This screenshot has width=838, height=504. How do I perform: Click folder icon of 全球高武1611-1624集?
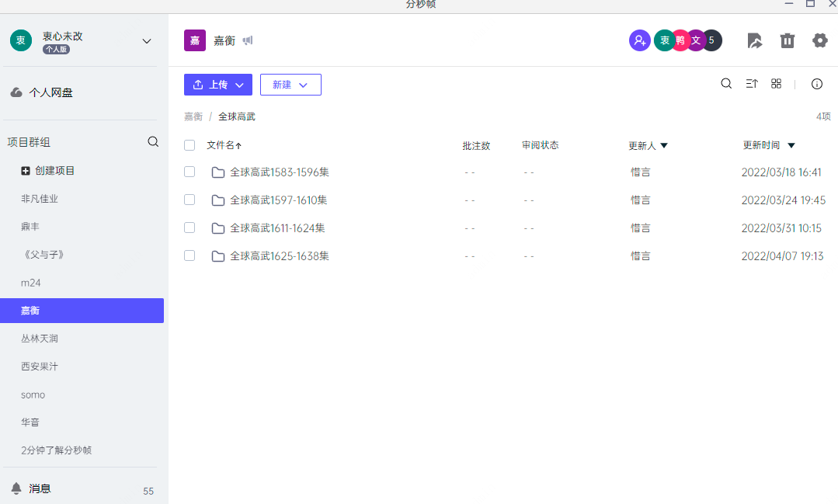click(x=218, y=228)
